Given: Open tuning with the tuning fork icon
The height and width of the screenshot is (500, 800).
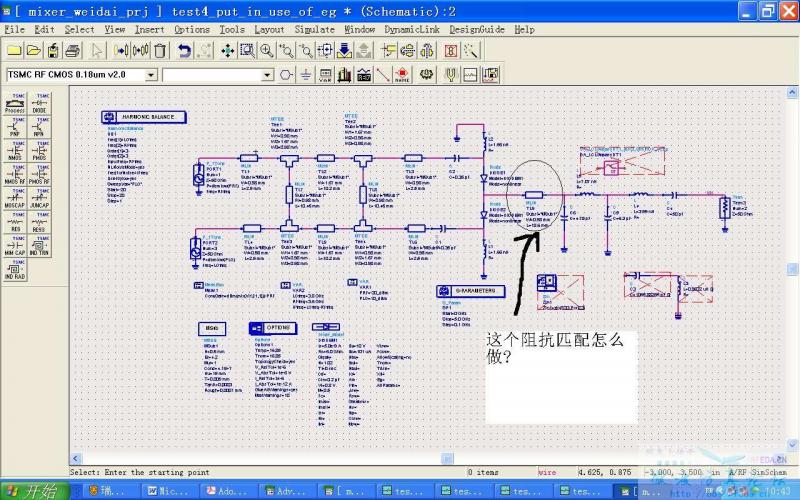Looking at the screenshot, I should point(451,76).
